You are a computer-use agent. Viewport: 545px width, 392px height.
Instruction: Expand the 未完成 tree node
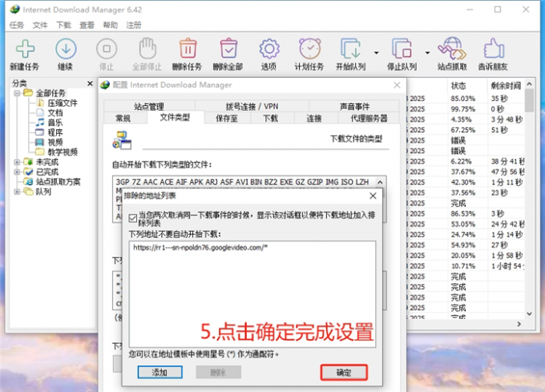tap(17, 162)
